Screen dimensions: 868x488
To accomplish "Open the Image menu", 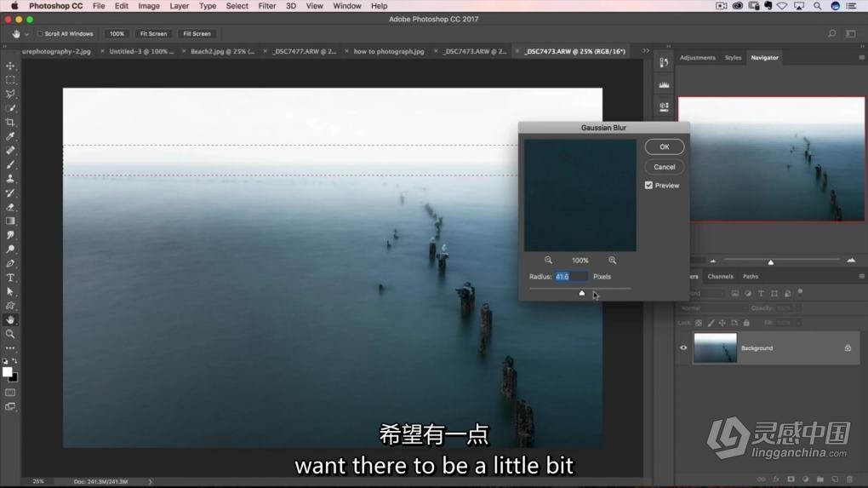I will point(148,6).
